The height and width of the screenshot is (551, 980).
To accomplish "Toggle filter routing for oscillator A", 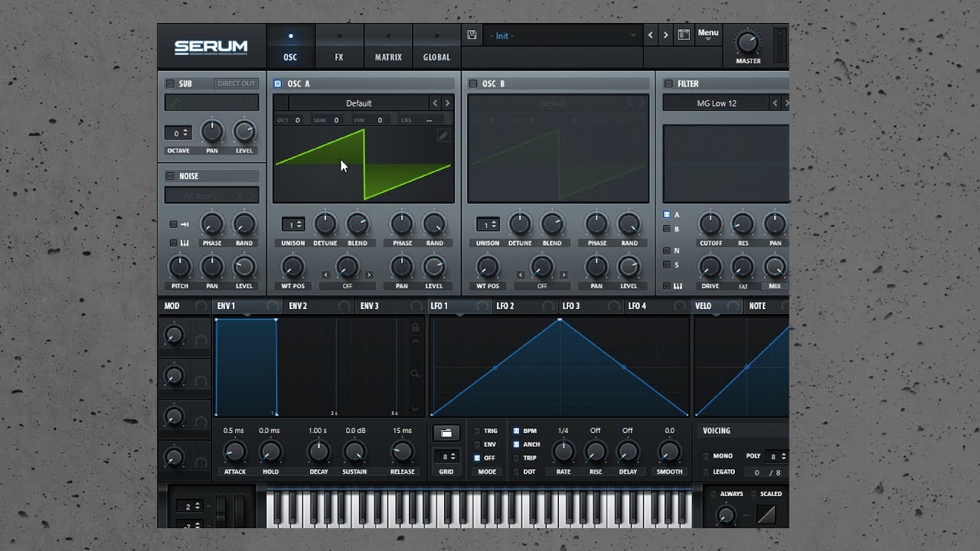I will click(x=667, y=215).
